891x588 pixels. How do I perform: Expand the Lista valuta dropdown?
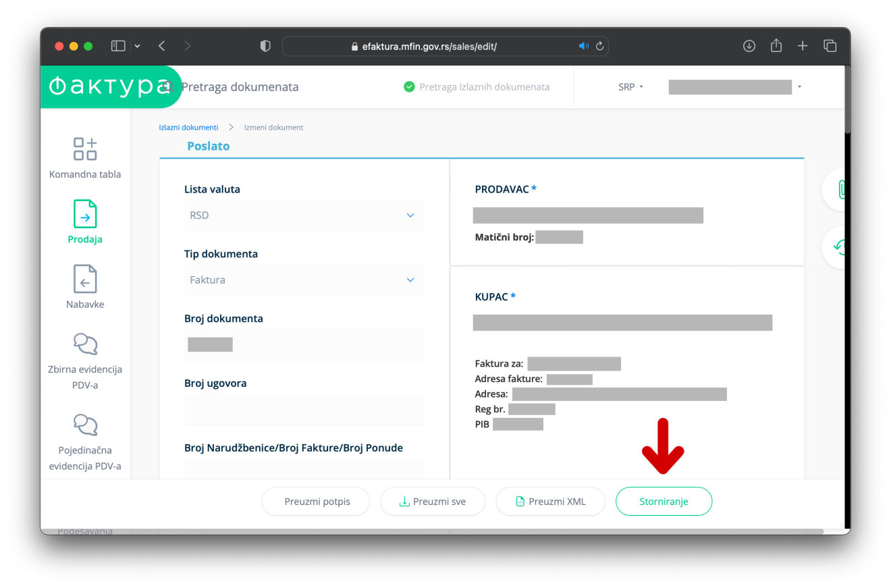[x=304, y=215]
